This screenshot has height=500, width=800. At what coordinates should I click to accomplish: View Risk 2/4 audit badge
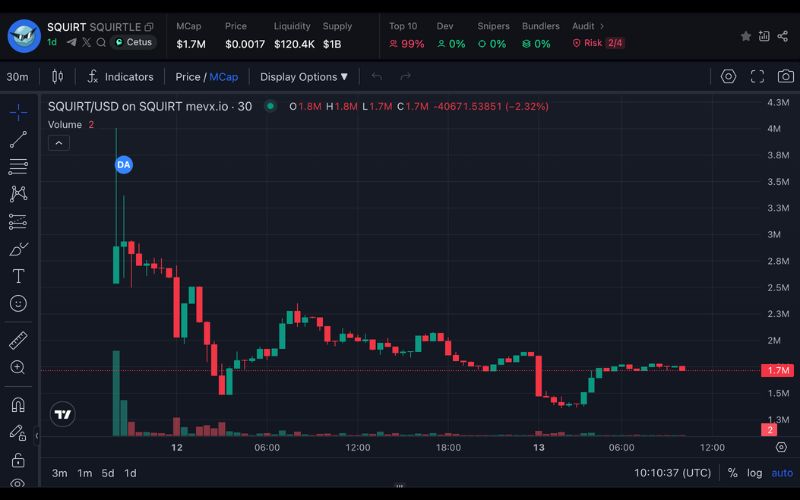pos(598,43)
